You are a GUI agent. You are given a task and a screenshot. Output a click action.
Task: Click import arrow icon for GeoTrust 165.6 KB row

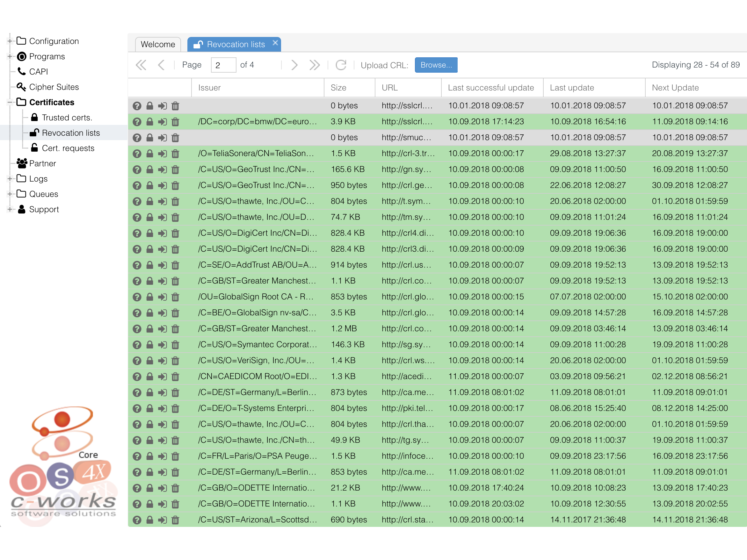tap(163, 169)
